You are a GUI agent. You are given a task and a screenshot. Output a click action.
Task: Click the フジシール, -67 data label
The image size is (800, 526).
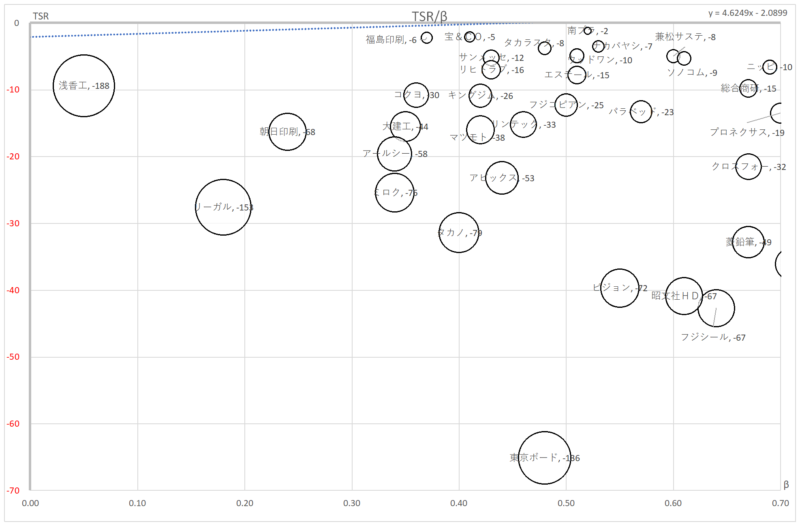pos(713,337)
